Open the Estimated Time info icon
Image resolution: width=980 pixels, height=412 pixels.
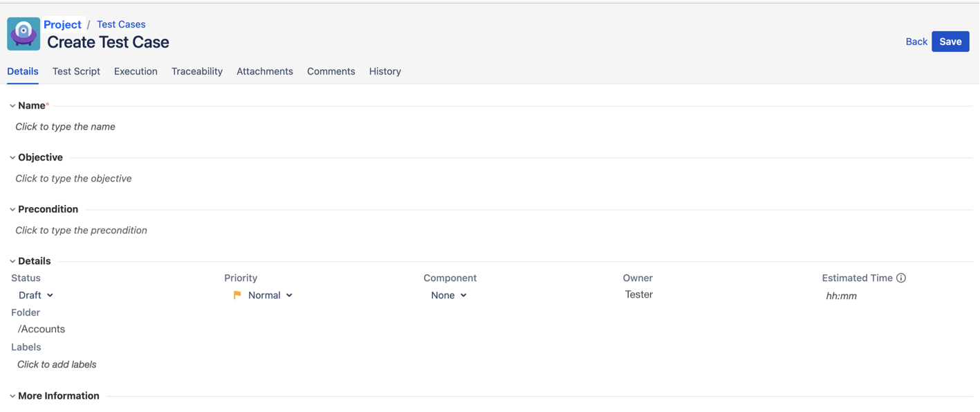coord(901,278)
